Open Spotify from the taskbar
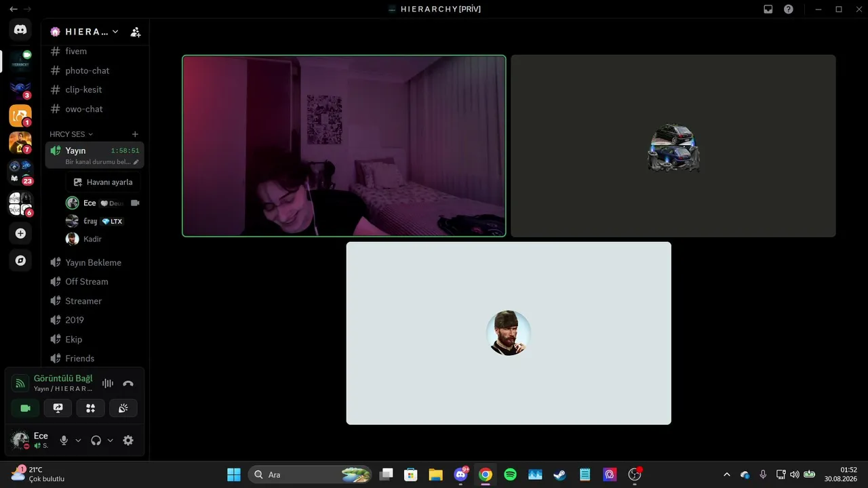 click(511, 474)
